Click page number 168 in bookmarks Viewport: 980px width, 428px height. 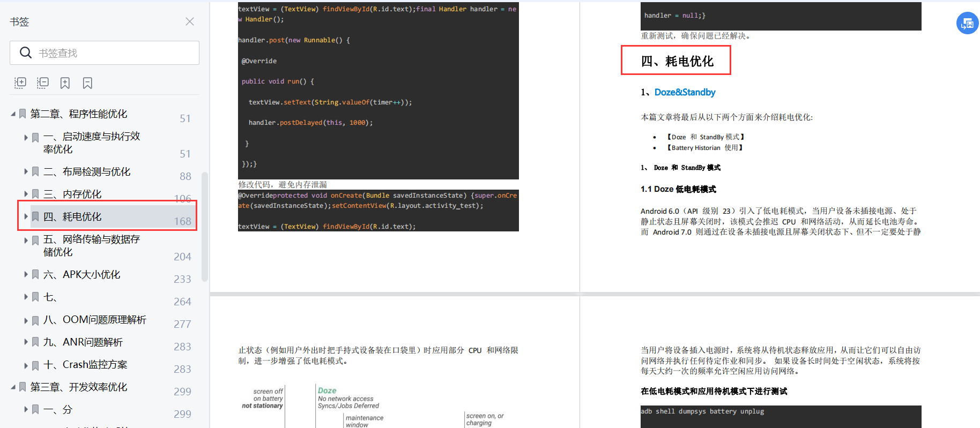[x=182, y=221]
